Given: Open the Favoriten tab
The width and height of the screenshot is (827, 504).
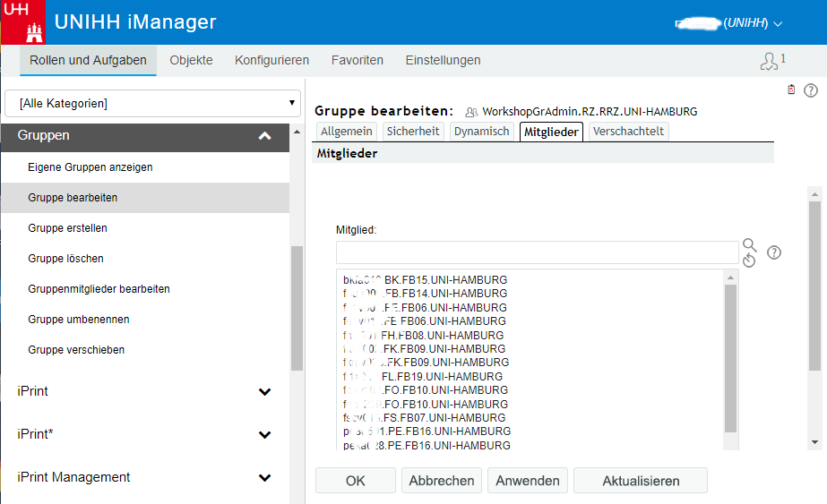Looking at the screenshot, I should coord(358,61).
